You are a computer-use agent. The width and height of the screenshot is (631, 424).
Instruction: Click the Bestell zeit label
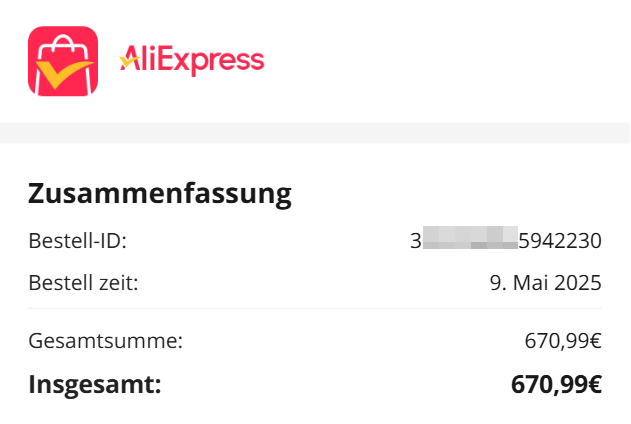pyautogui.click(x=83, y=282)
